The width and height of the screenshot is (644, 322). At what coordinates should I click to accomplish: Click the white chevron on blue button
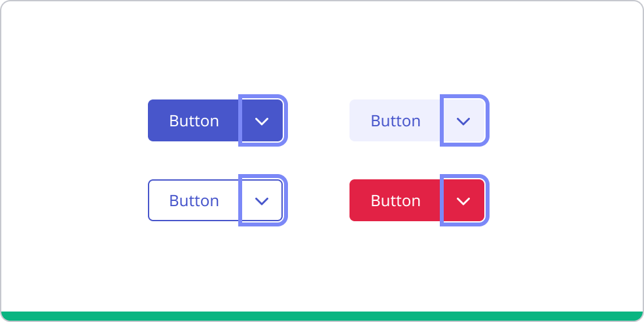coord(262,121)
